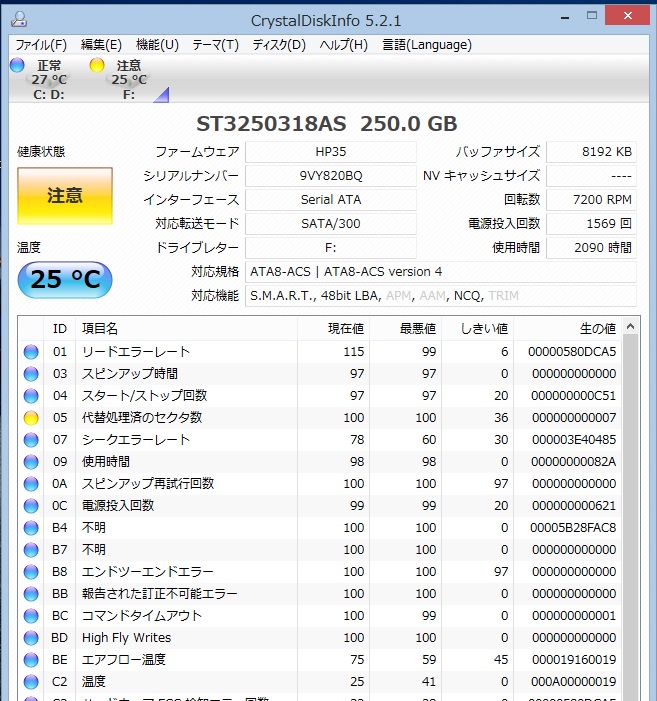Click the status orb for row 03 スピンアップ時間
This screenshot has width=657, height=701.
pyautogui.click(x=31, y=374)
